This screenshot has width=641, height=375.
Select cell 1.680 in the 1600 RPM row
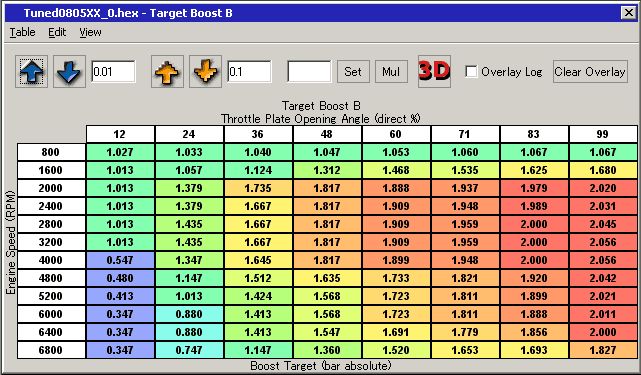(x=603, y=170)
